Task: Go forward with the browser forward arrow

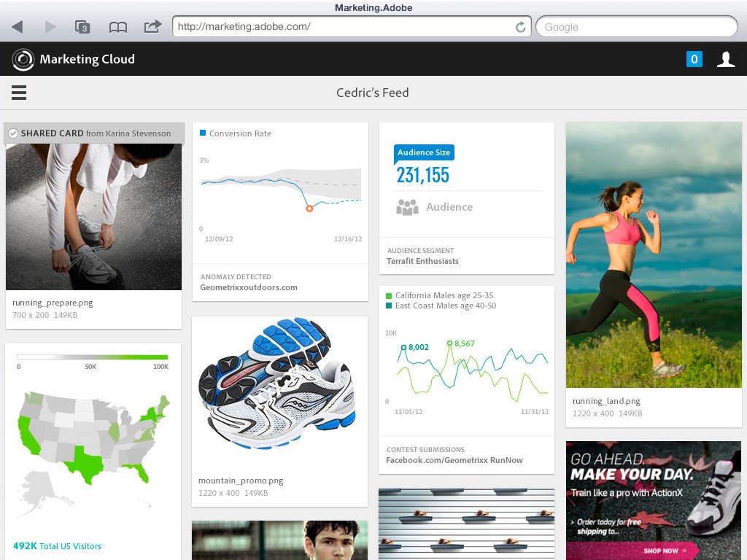Action: (x=50, y=27)
